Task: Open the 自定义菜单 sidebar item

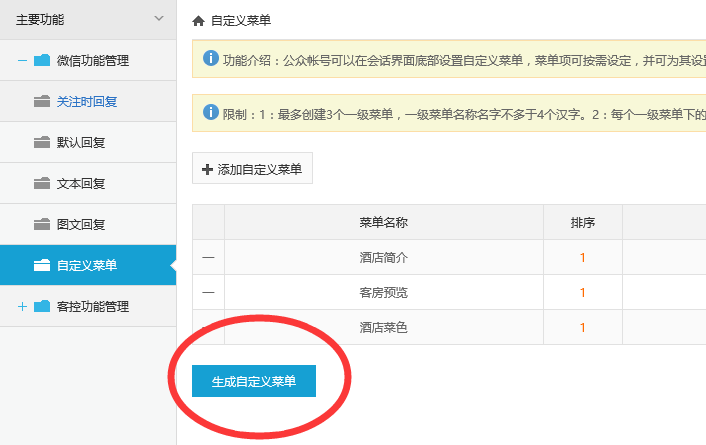Action: (87, 265)
